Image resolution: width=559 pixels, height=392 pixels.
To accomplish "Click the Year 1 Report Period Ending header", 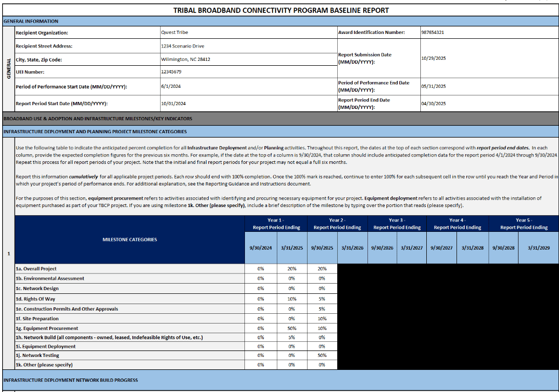I will point(276,224).
